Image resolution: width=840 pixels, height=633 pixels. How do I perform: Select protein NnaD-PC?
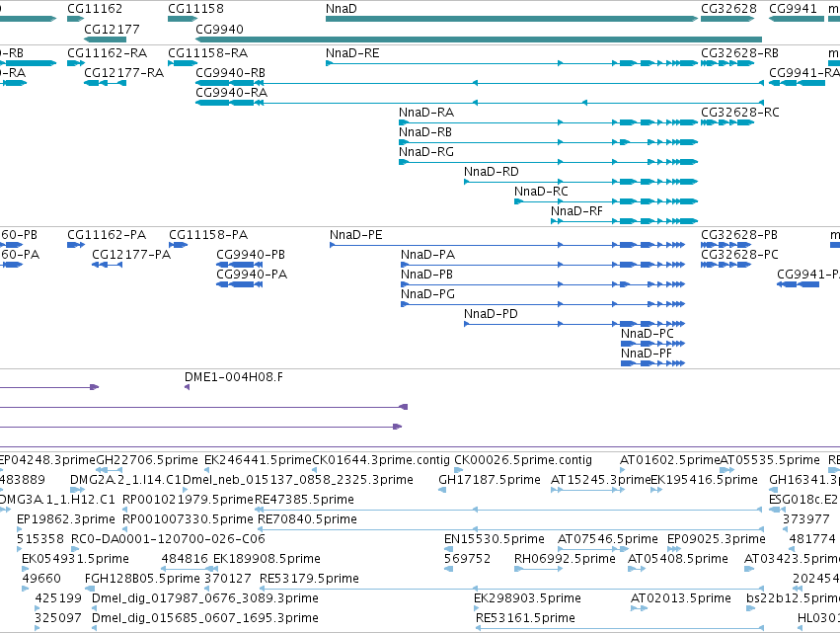[652, 344]
